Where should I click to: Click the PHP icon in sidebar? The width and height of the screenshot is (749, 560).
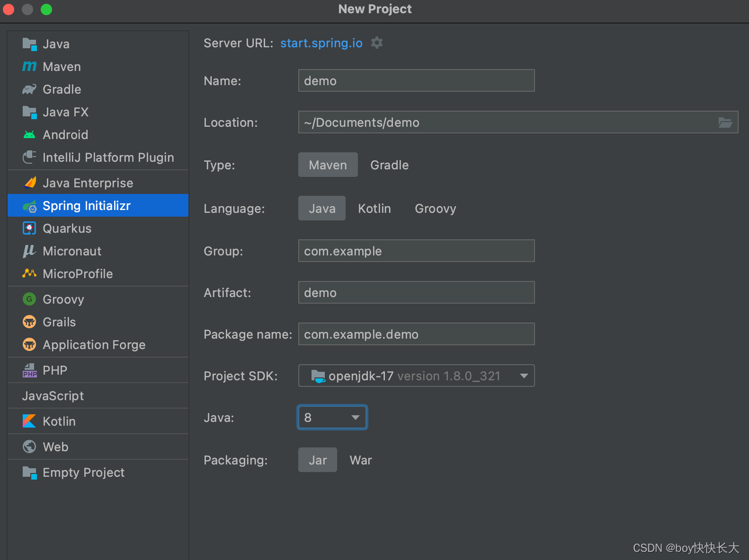click(x=29, y=370)
